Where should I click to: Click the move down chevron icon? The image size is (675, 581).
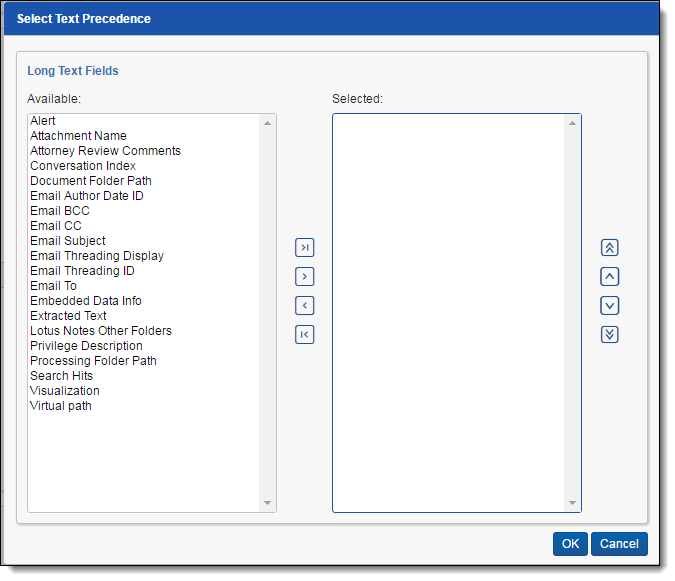610,306
